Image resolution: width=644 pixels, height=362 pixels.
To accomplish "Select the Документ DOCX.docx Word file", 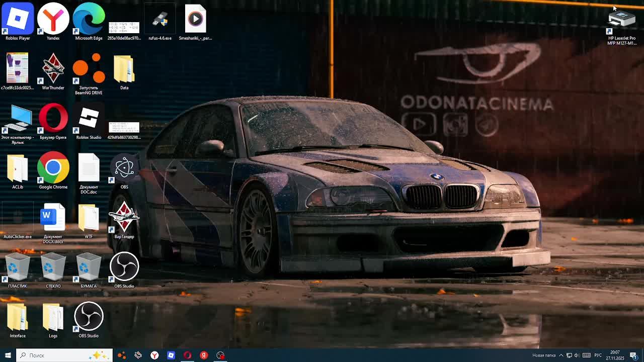I will point(53,223).
